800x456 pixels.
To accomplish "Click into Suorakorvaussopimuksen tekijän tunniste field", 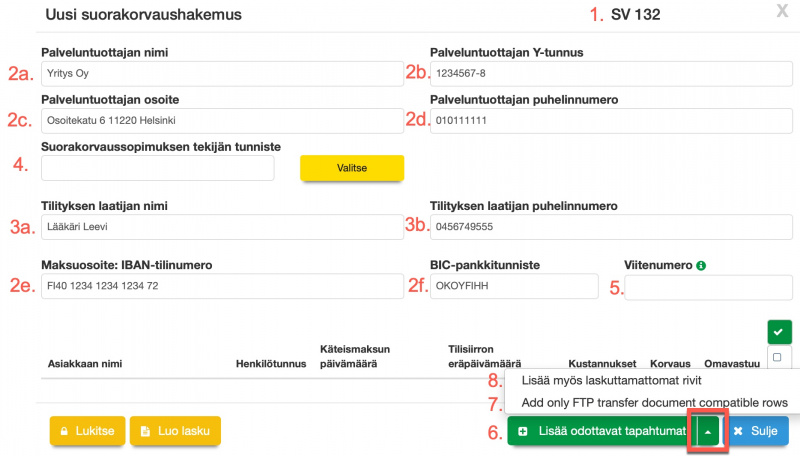I will coord(158,168).
